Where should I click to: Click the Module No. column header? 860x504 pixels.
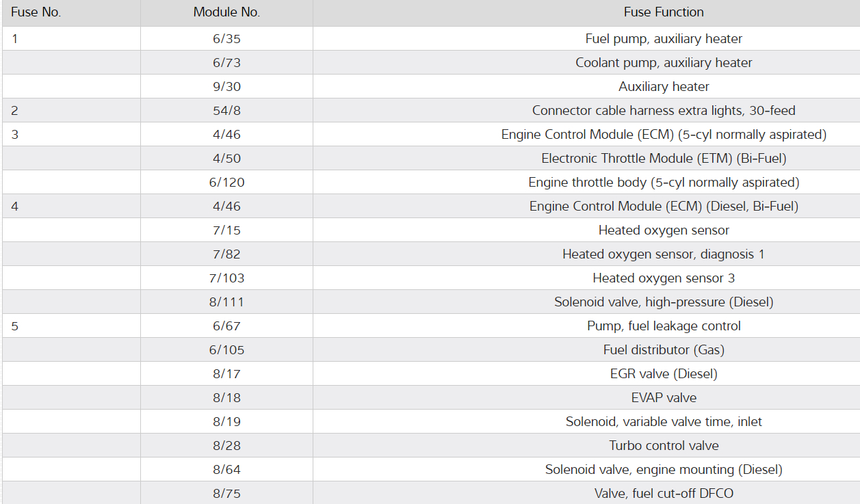[x=226, y=12]
